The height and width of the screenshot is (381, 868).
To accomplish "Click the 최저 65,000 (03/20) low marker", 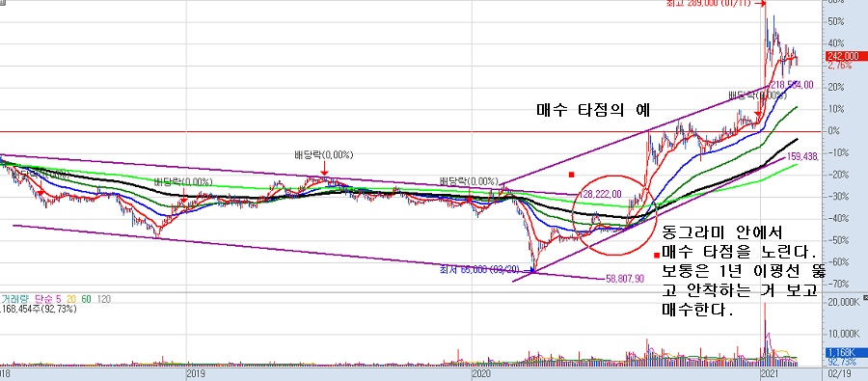I will 480,270.
